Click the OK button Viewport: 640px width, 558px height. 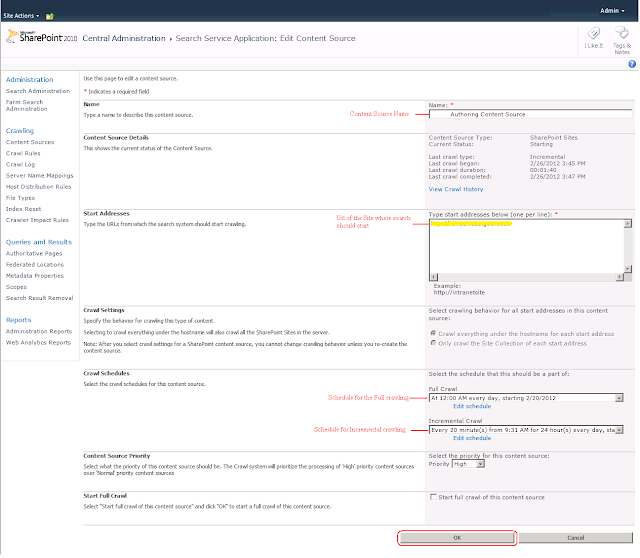pos(457,537)
